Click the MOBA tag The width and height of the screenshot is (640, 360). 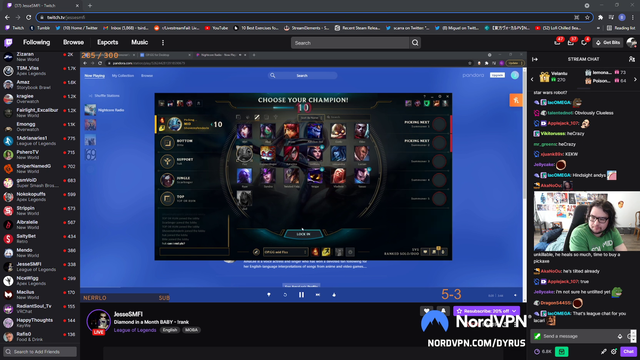tap(191, 330)
